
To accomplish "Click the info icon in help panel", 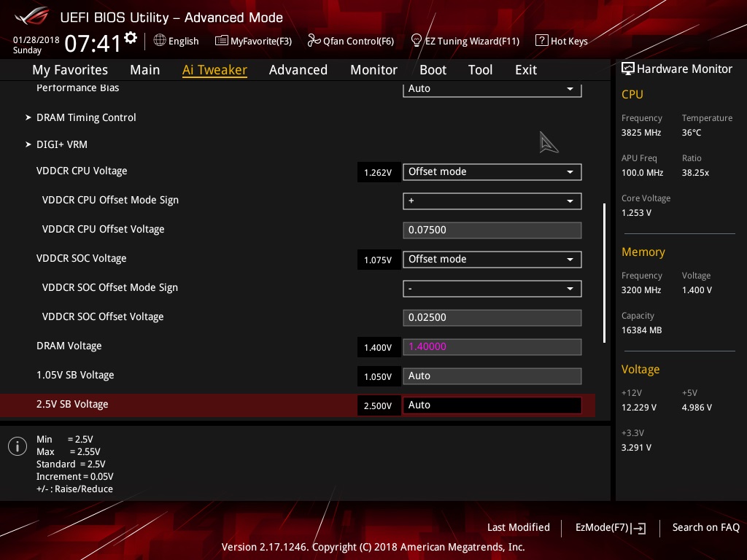I will 18,446.
